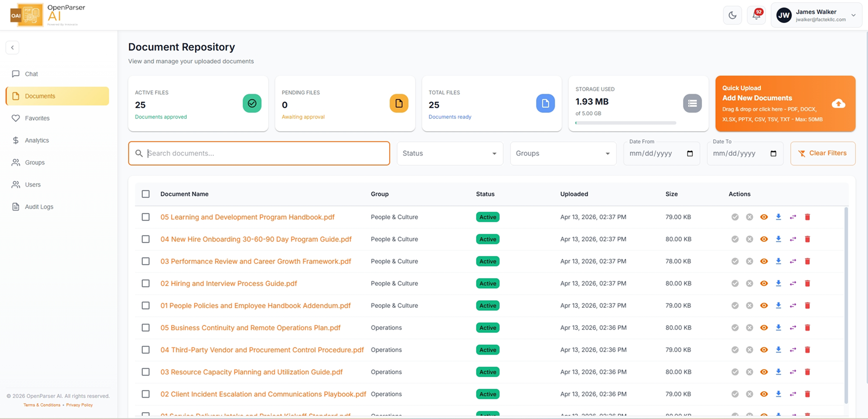
Task: Approve 05 Learning and Development Handbook with check icon
Action: tap(735, 217)
